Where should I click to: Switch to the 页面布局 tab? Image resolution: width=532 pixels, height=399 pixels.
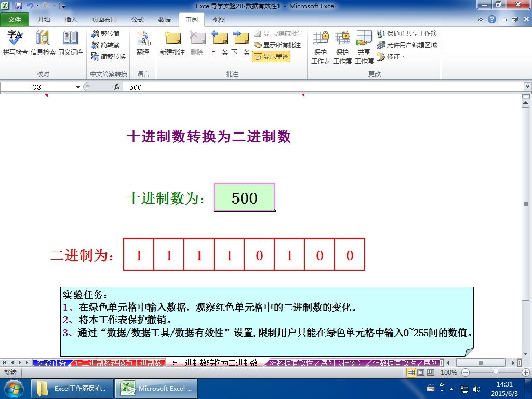[104, 20]
